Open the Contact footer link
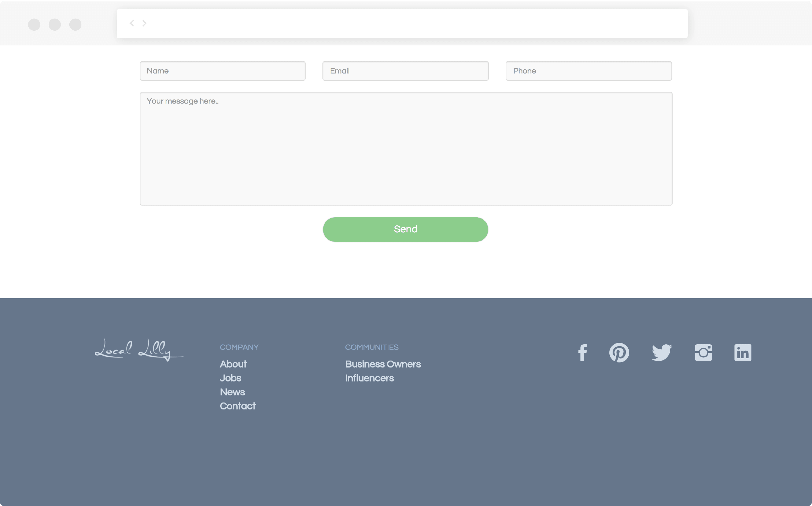Screen dimensions: 812x506 237,406
